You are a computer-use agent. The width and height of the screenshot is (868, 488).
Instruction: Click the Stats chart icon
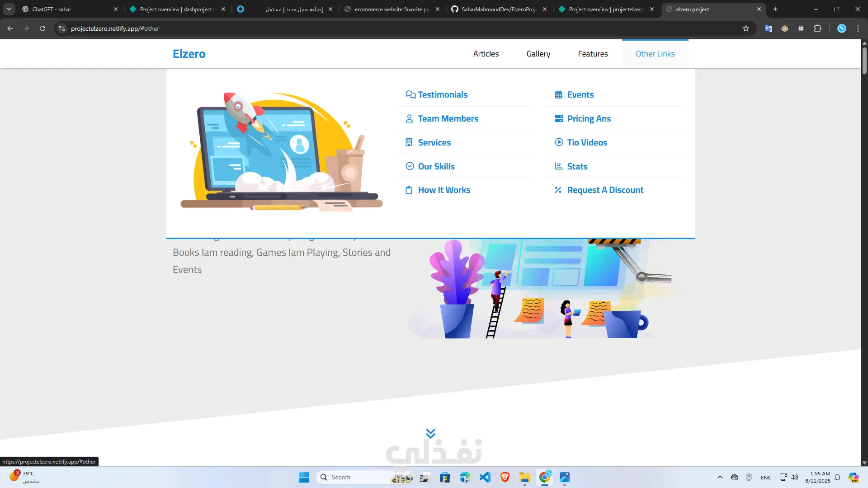[559, 166]
